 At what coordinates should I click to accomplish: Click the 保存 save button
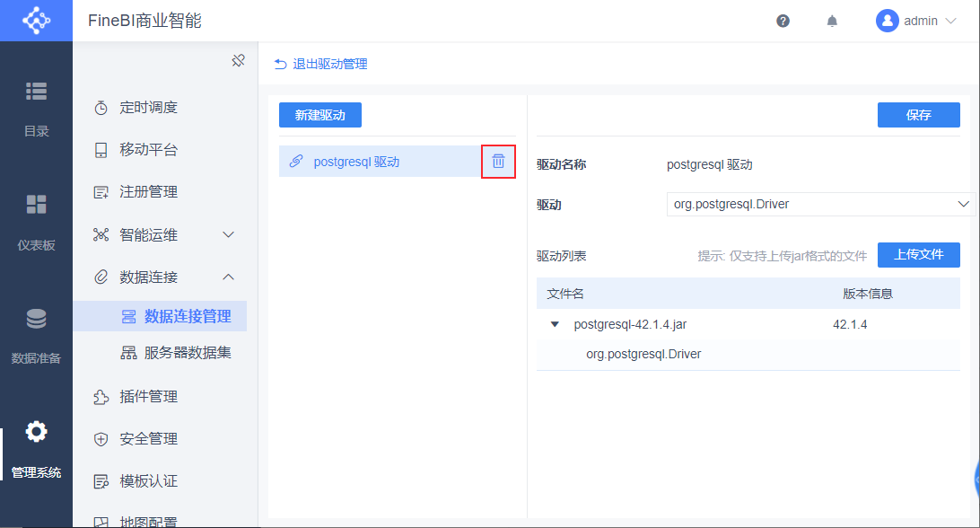pyautogui.click(x=918, y=115)
